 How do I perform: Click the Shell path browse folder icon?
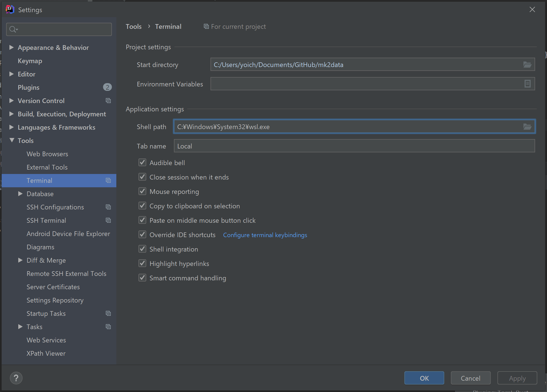[527, 127]
